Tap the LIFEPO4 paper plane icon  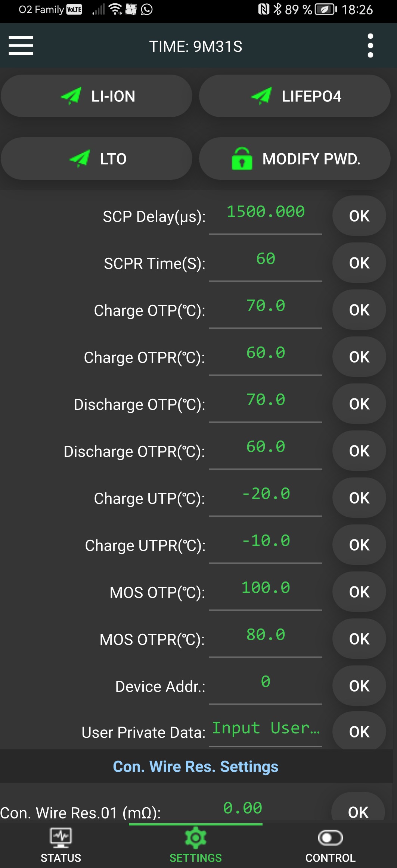coord(261,96)
